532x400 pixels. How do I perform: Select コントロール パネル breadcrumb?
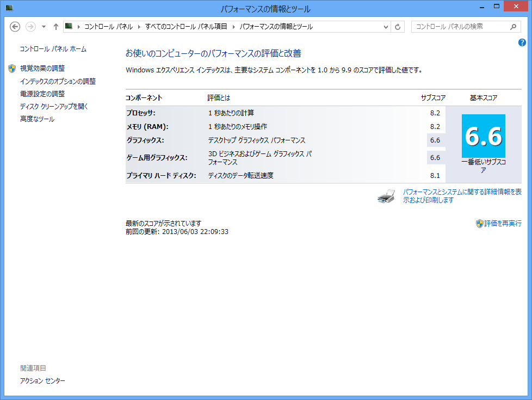coord(109,27)
